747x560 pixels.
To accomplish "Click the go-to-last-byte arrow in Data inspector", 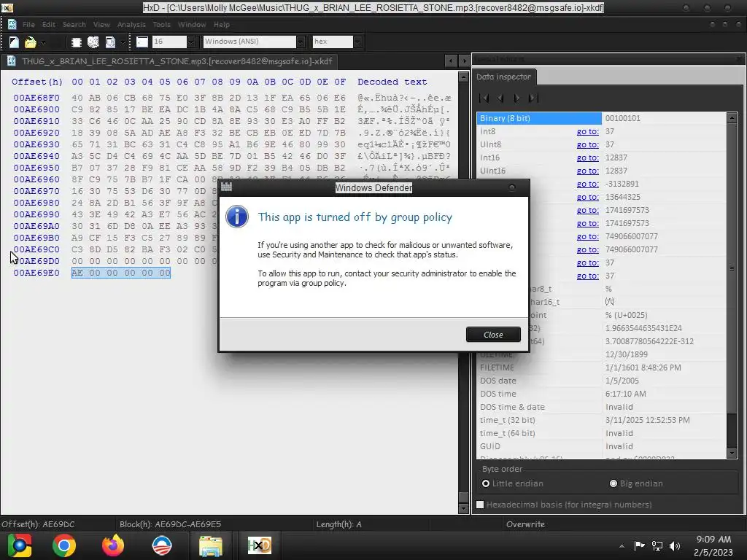I will (533, 98).
